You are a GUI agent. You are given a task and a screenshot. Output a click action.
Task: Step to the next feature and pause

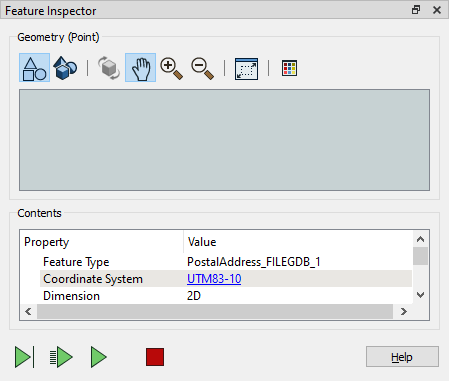pos(24,357)
